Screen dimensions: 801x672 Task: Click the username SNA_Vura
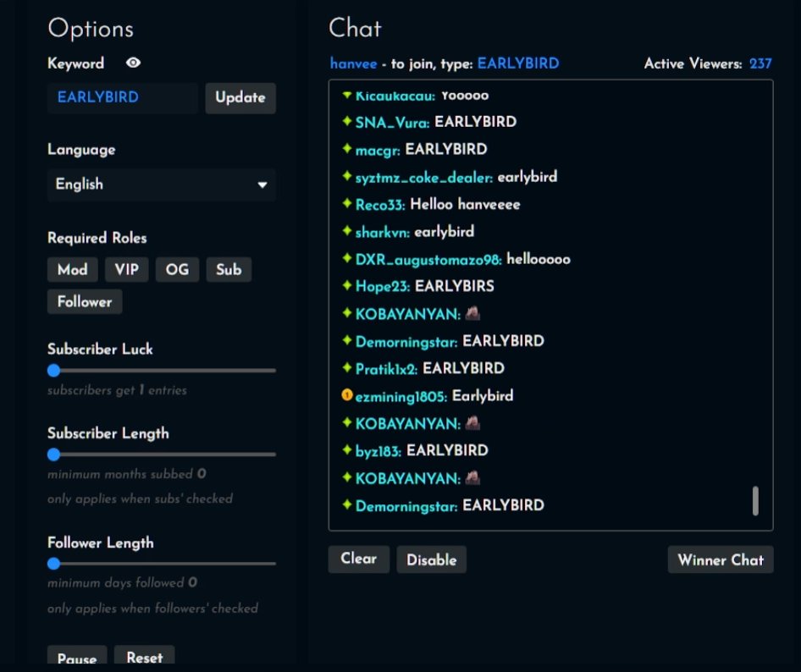[392, 123]
